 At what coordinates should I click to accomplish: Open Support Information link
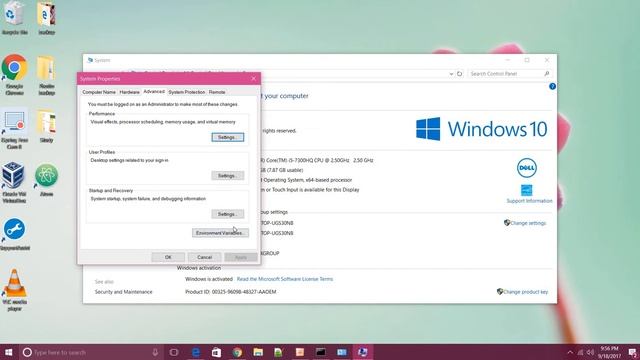coord(529,201)
